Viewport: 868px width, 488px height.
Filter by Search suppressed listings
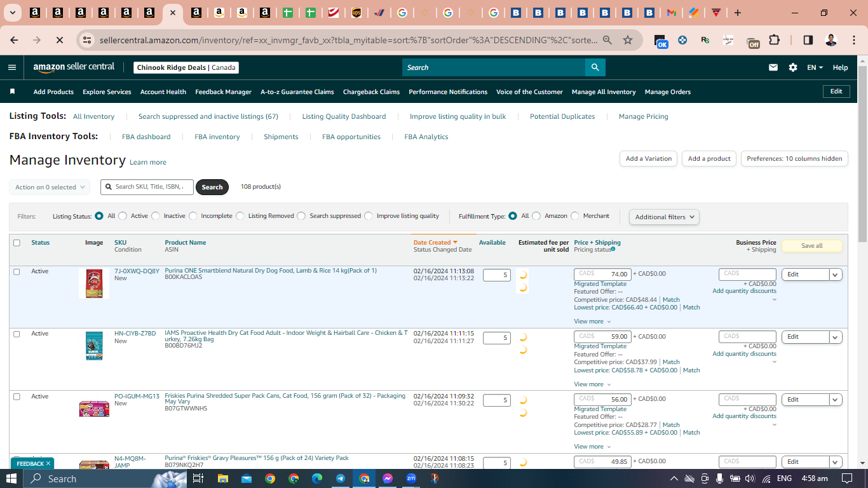[302, 216]
